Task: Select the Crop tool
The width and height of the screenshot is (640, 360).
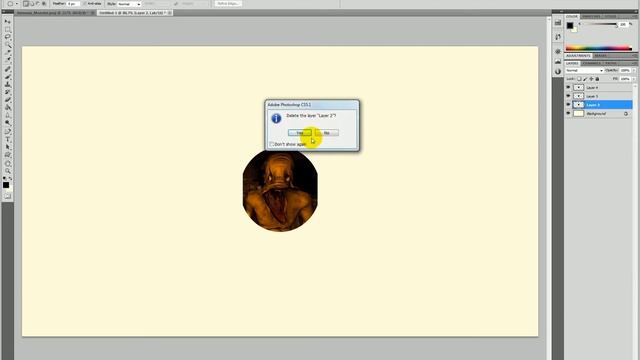Action: [7, 52]
